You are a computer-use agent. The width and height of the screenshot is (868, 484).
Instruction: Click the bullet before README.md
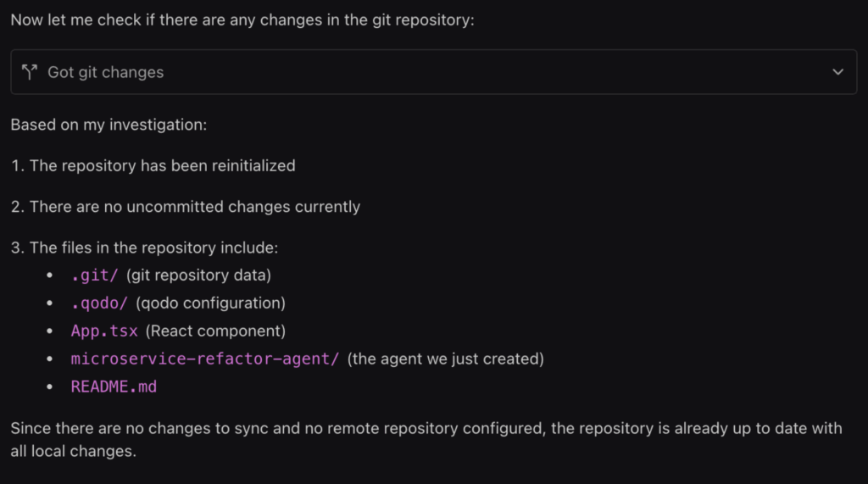click(50, 387)
